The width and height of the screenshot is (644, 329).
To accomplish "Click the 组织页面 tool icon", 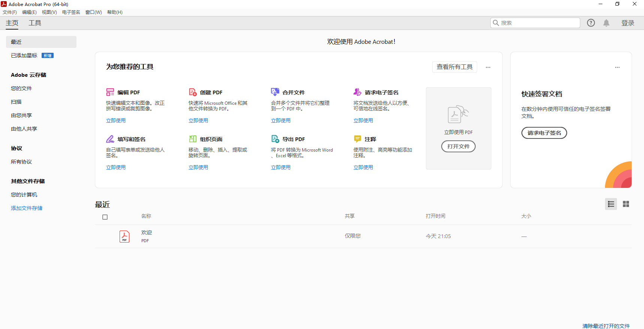I will pos(193,139).
